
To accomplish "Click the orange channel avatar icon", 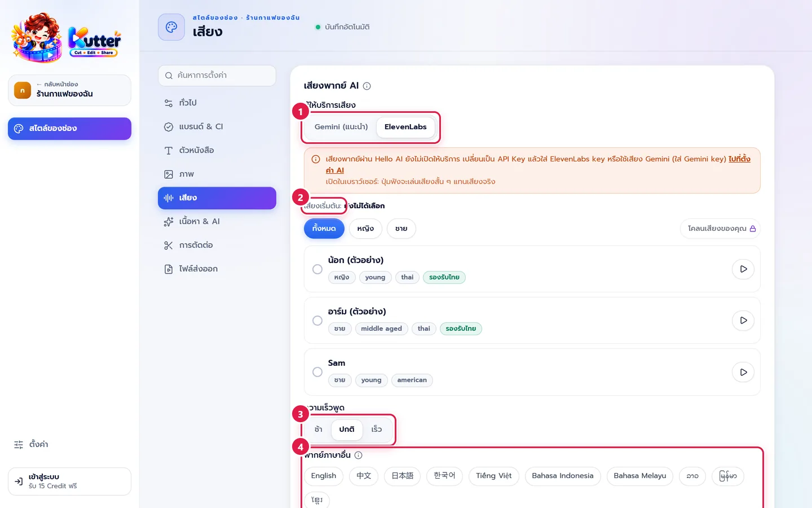I will click(23, 90).
